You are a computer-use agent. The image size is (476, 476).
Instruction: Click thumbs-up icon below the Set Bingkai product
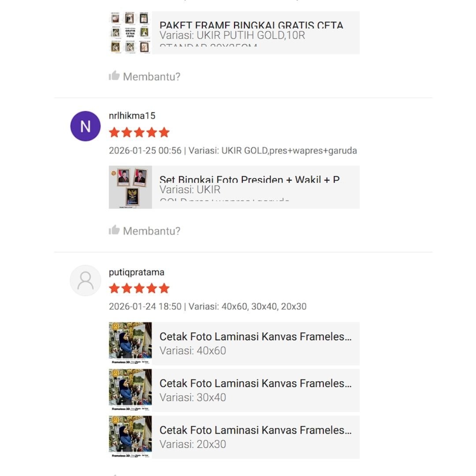[114, 230]
